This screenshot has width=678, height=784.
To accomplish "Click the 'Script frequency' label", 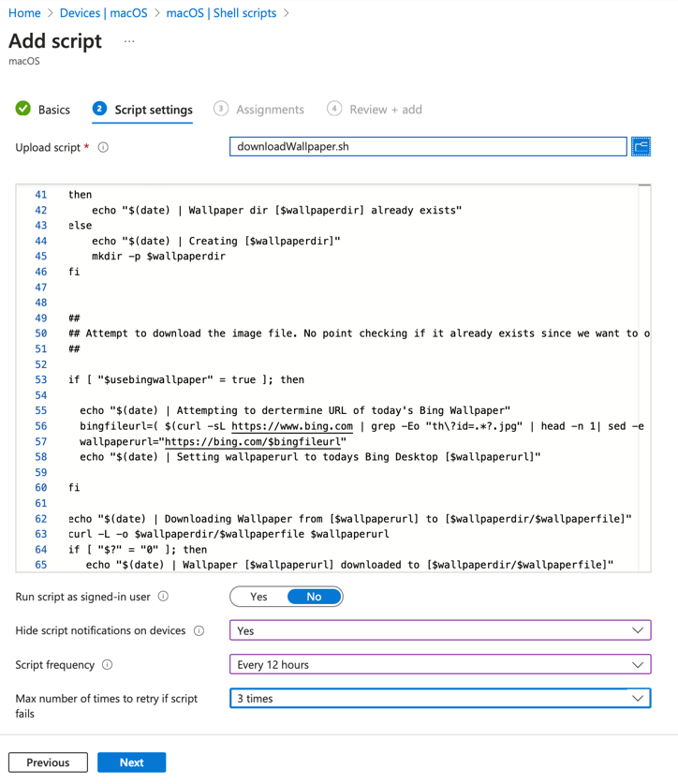I will [x=55, y=665].
